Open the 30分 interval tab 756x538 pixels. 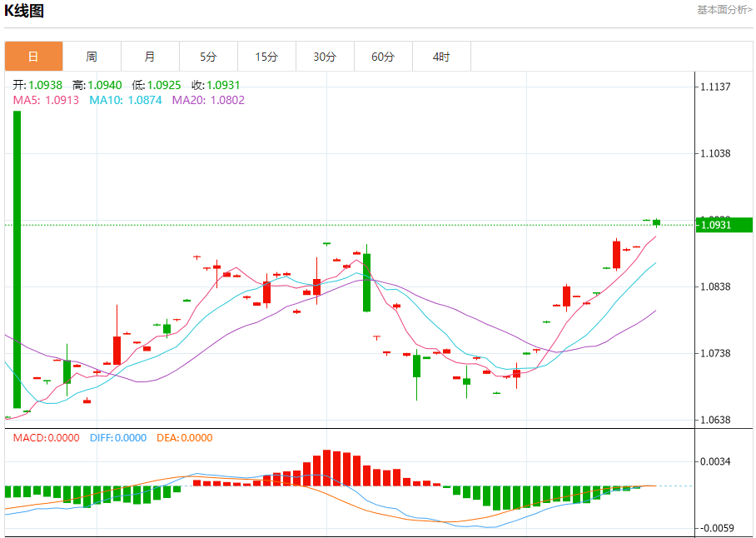pos(325,57)
